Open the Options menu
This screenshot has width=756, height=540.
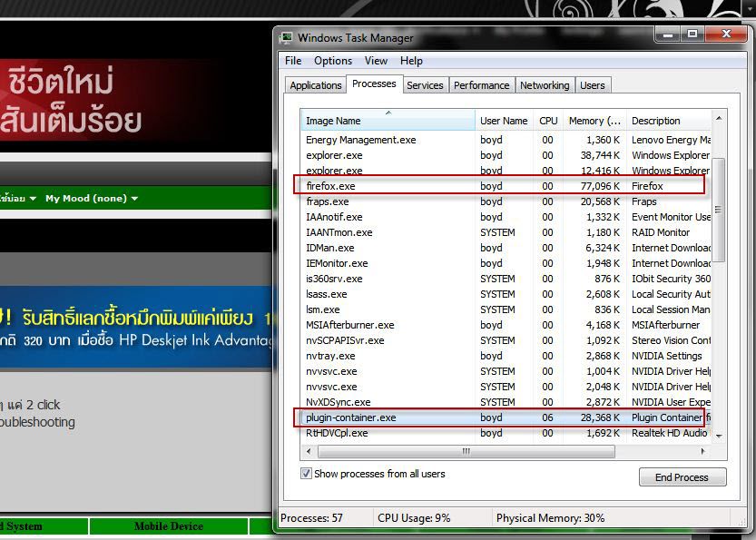point(333,61)
